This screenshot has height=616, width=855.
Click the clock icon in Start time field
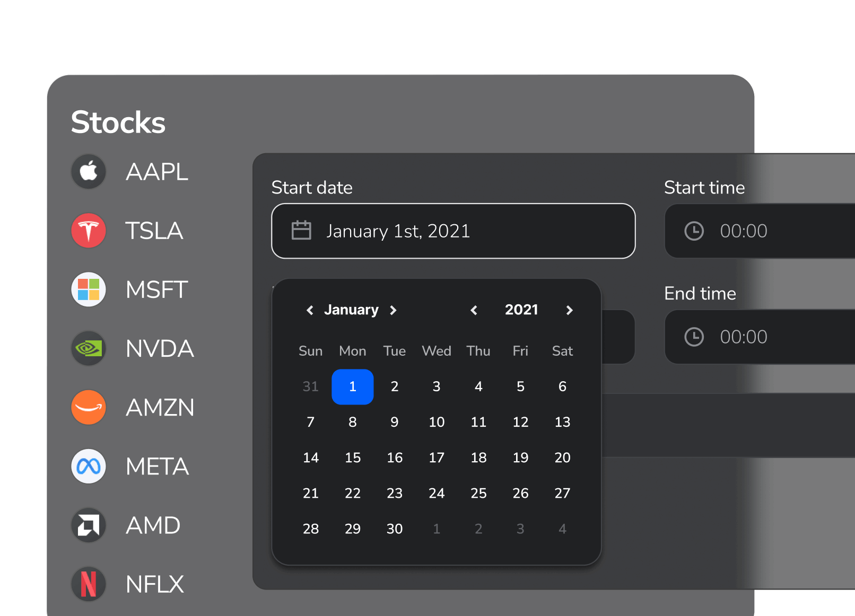tap(694, 231)
